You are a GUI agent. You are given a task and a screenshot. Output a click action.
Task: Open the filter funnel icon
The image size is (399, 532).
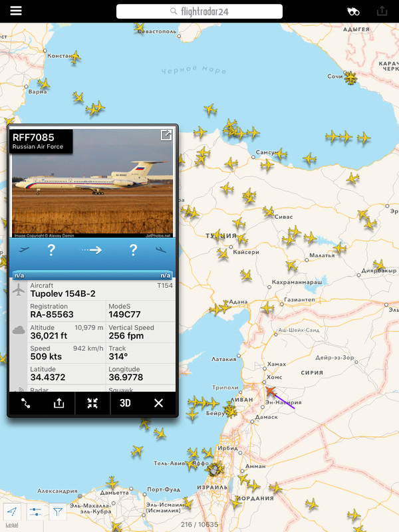(x=58, y=511)
